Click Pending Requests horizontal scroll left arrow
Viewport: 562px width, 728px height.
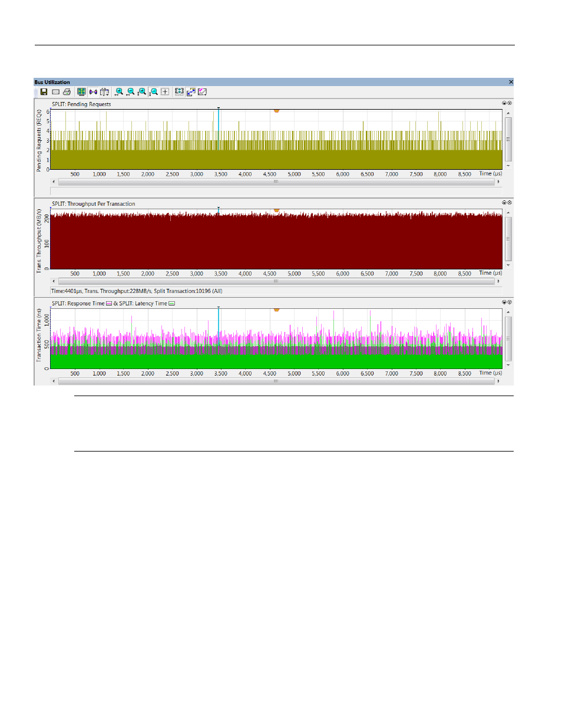coord(54,182)
